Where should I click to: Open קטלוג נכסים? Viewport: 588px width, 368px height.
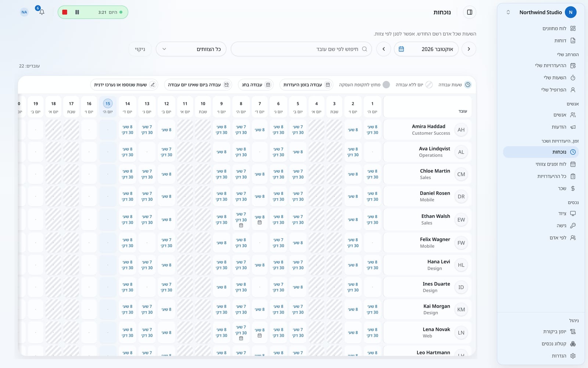click(541, 344)
